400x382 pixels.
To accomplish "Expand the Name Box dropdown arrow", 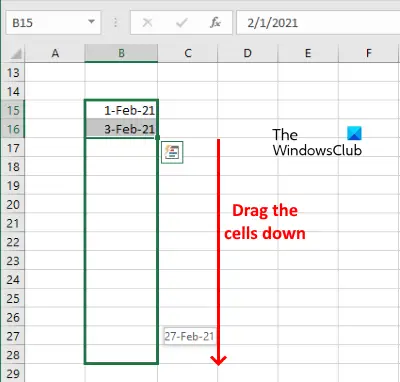I will pyautogui.click(x=91, y=22).
